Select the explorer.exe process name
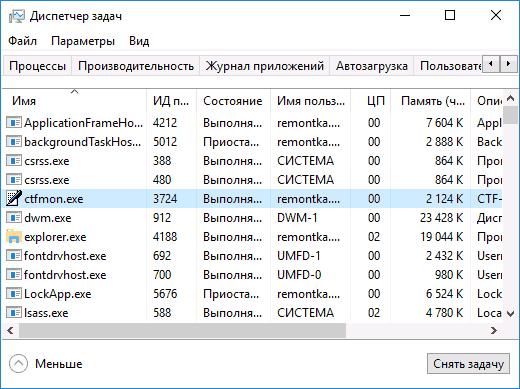The width and height of the screenshot is (520, 389). click(x=55, y=237)
